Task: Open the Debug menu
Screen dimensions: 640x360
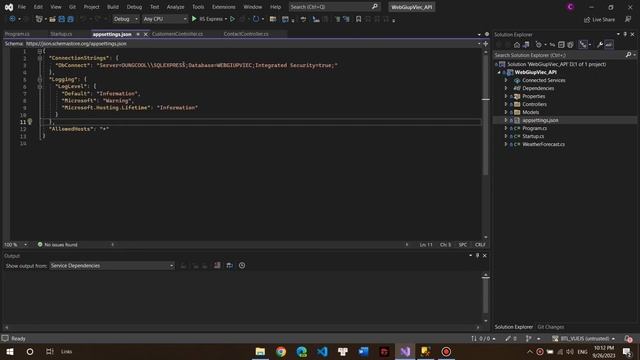Action: 134,7
